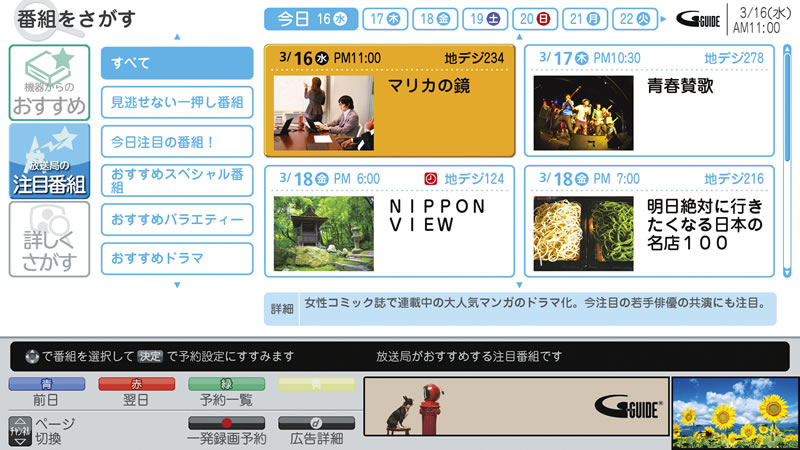Click the 地デジ124 channel label
This screenshot has height=450, width=800.
click(x=474, y=179)
